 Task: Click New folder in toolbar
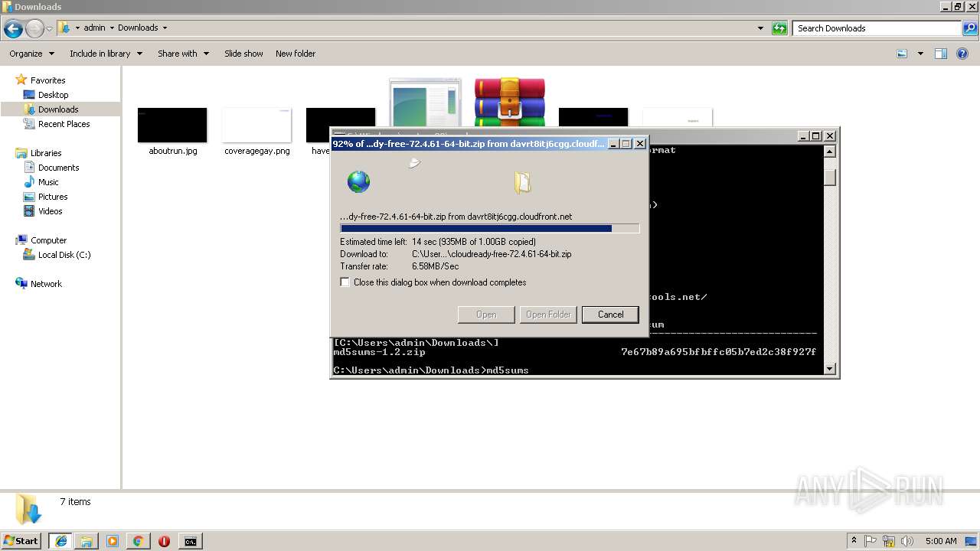click(x=296, y=54)
